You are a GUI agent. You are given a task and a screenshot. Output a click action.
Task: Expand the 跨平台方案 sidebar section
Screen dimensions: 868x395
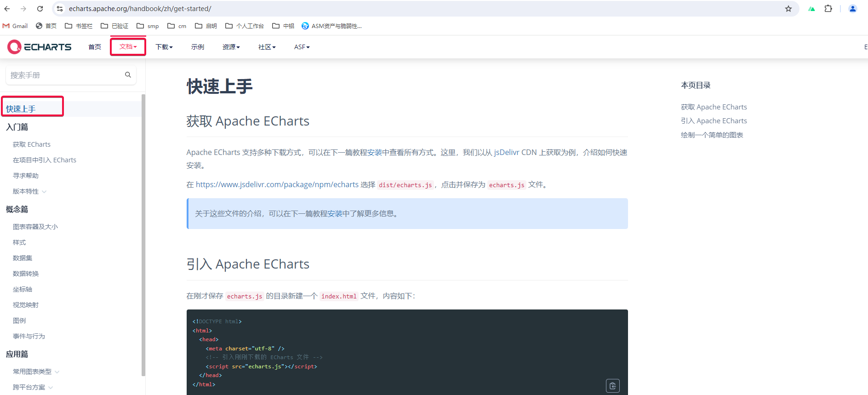[33, 387]
